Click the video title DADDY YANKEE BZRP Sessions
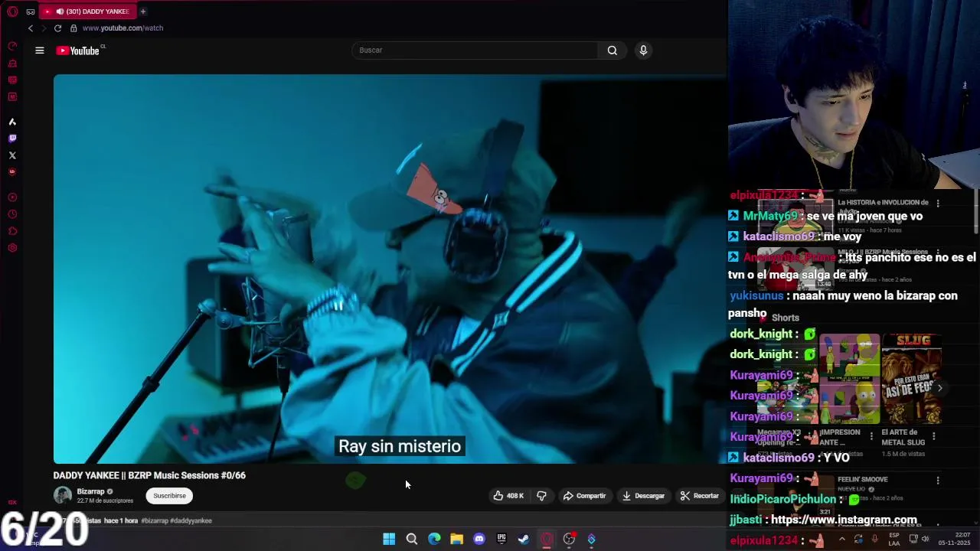980x551 pixels. (x=149, y=475)
